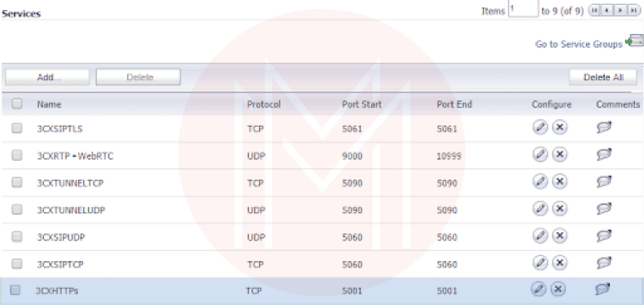Click the 3CXTUNNELUDP service name

[x=71, y=210]
